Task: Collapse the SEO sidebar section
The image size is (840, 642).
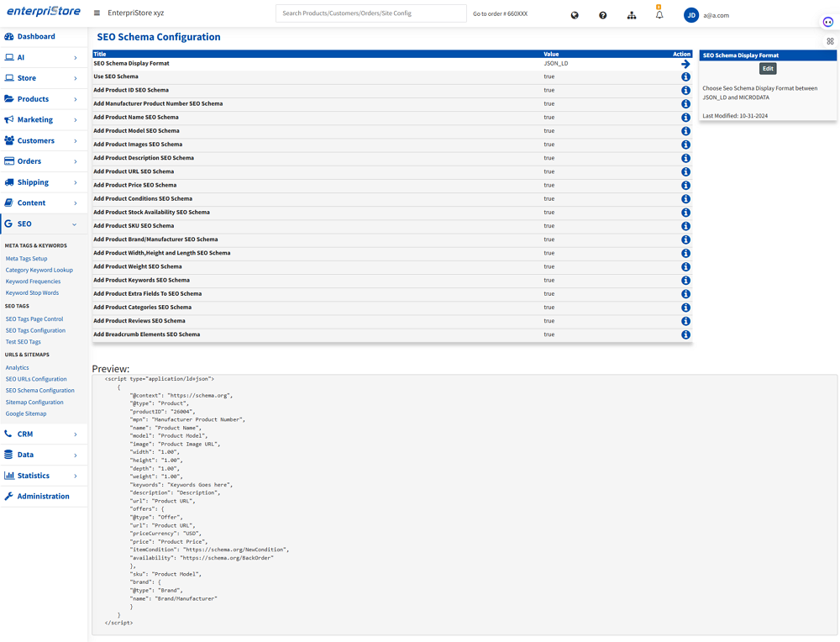Action: tap(42, 224)
